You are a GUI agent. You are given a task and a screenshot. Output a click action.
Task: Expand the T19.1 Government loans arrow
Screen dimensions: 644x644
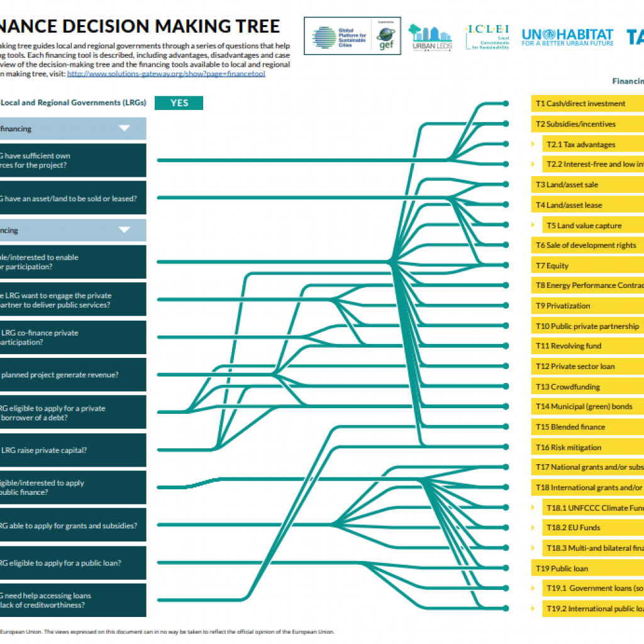[533, 589]
